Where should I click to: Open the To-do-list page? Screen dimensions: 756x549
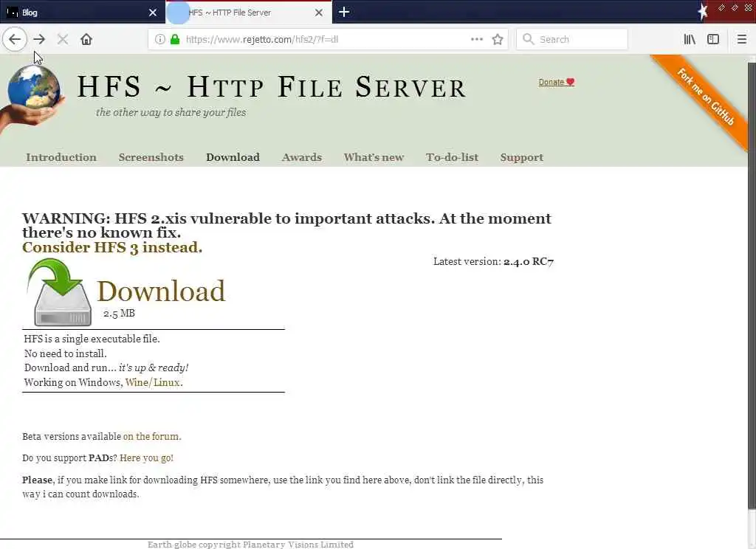click(x=452, y=157)
